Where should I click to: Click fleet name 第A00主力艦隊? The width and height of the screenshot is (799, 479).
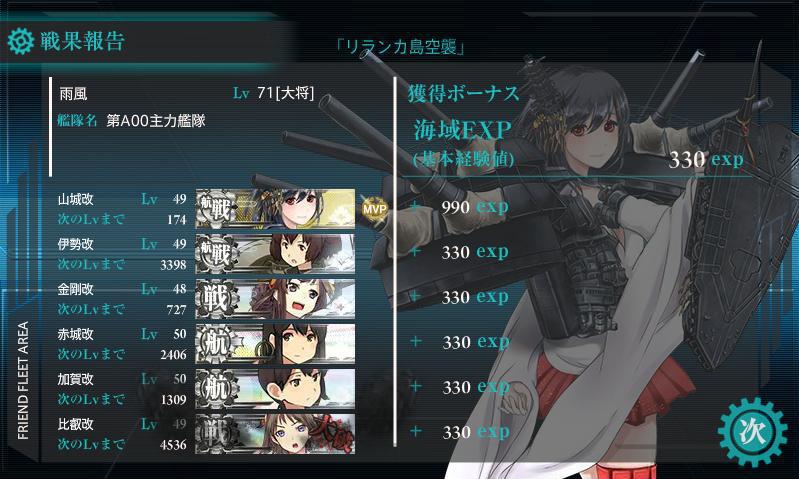[x=155, y=121]
